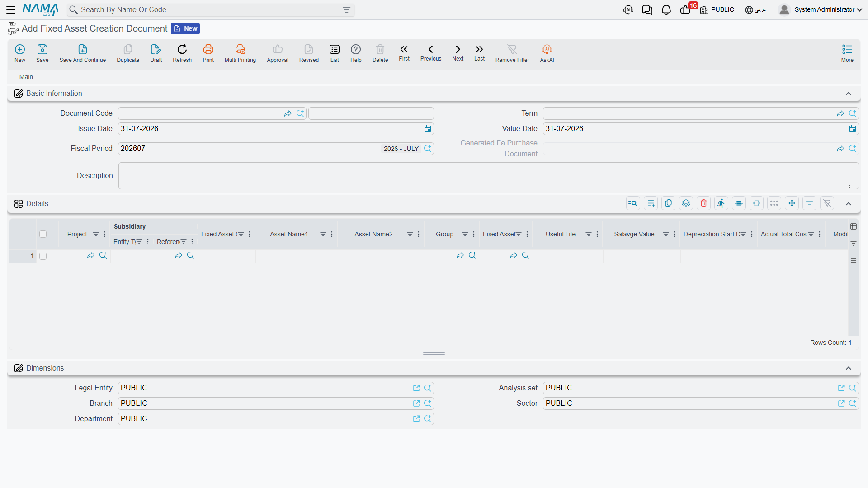Open the notifications bell
Screen dimensions: 868x488
point(666,10)
